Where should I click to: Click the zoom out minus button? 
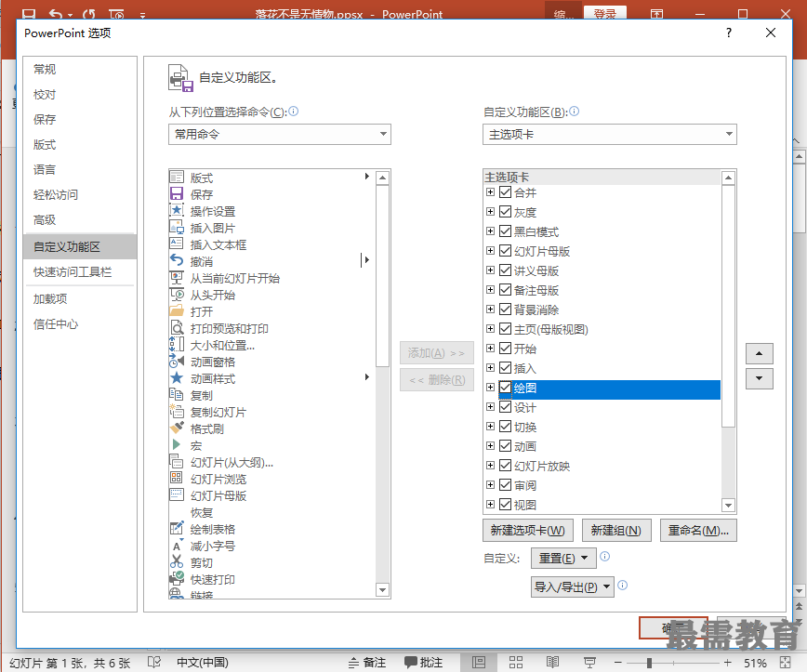[x=618, y=663]
